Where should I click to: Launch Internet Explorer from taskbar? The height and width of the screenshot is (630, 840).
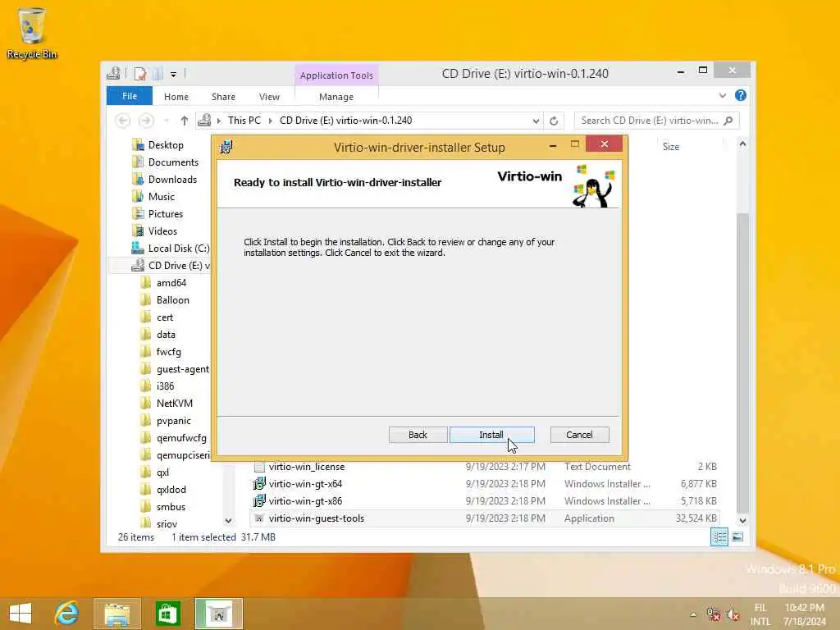[67, 614]
